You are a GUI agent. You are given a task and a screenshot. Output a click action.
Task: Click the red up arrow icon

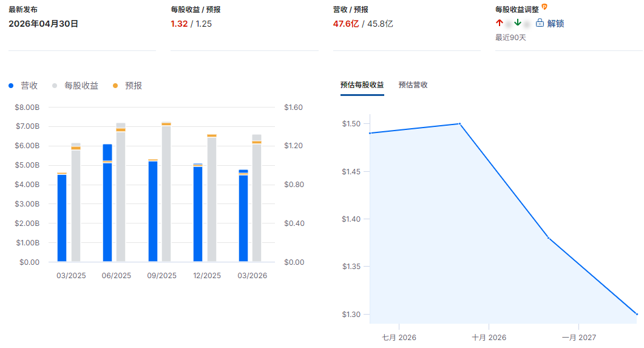tap(500, 22)
